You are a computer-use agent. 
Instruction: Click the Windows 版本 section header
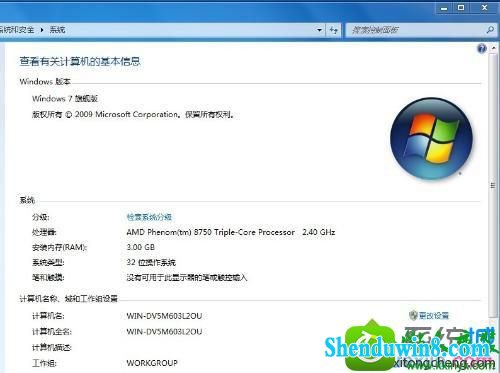(45, 82)
